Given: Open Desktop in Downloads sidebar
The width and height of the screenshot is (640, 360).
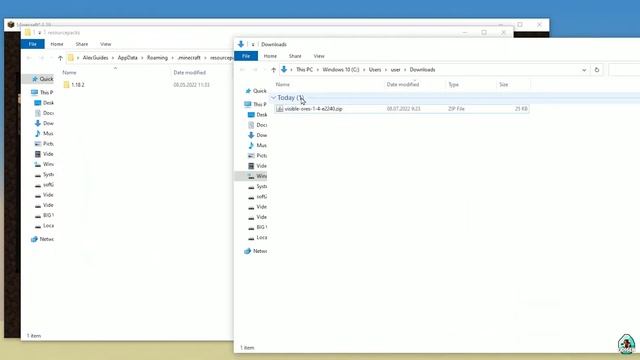Looking at the screenshot, I should (x=258, y=115).
